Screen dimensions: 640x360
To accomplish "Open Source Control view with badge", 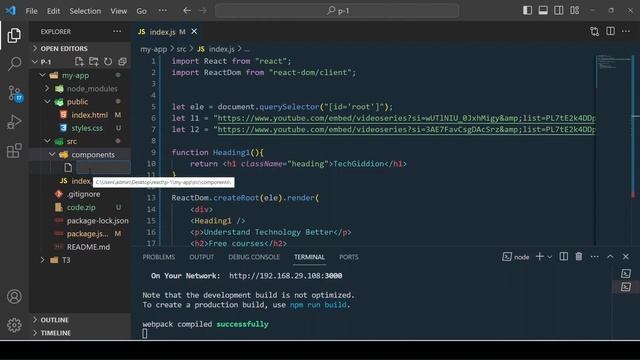I will pyautogui.click(x=15, y=93).
